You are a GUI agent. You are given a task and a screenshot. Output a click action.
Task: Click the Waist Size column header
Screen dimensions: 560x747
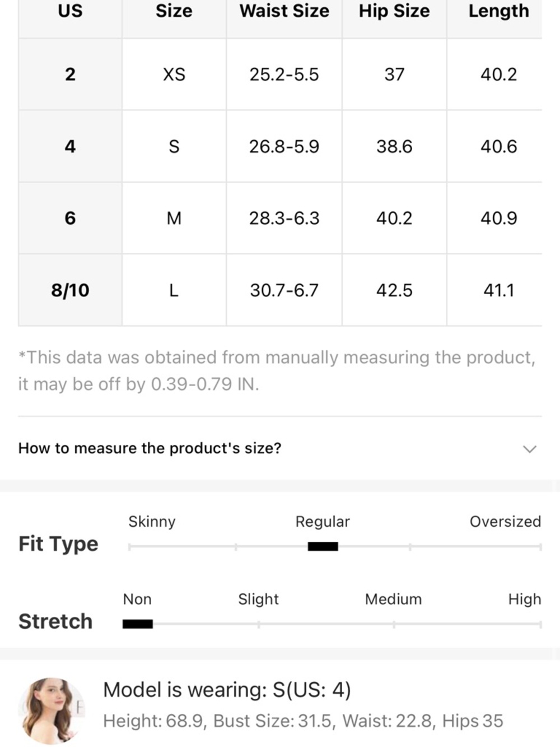click(284, 11)
